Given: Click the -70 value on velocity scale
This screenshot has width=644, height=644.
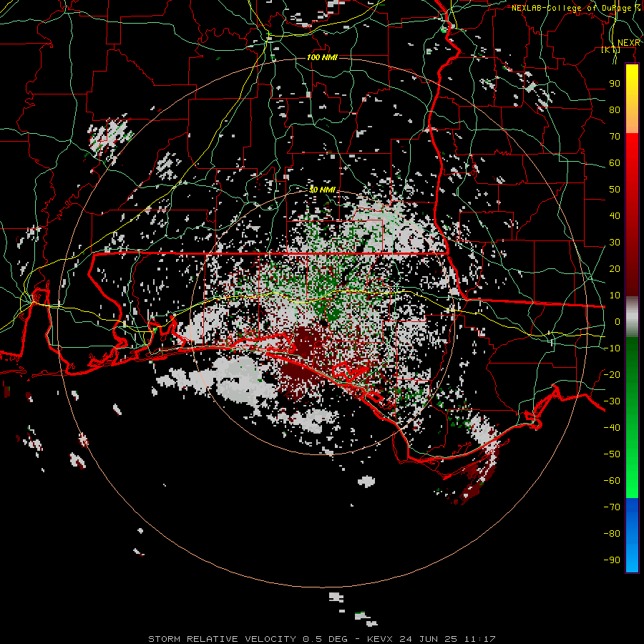Looking at the screenshot, I should click(x=612, y=507).
